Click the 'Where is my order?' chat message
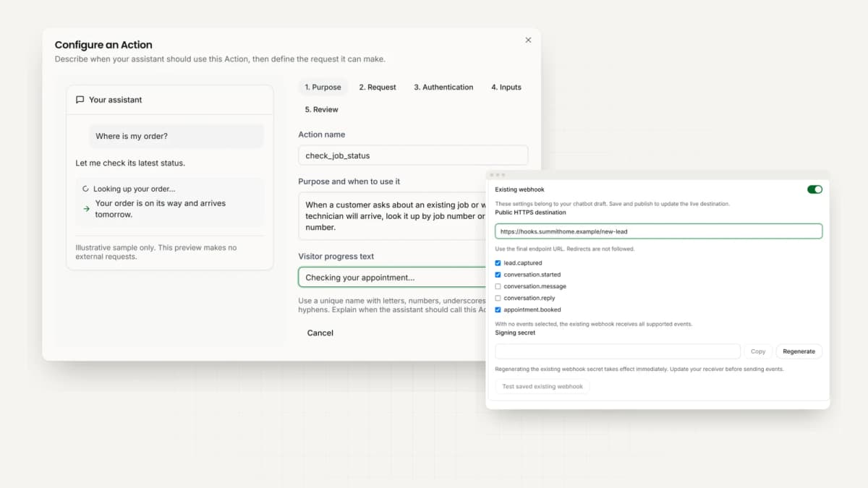868x488 pixels. (x=176, y=136)
